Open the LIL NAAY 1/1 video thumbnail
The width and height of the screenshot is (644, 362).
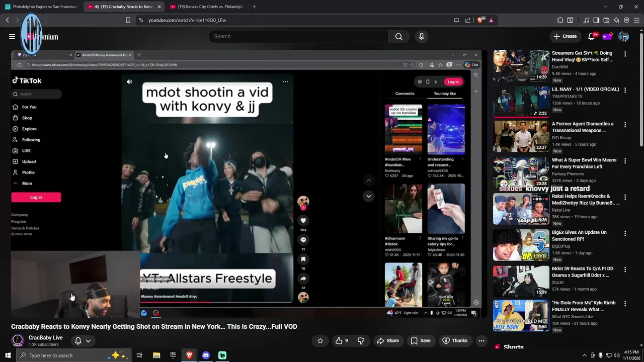pyautogui.click(x=521, y=101)
